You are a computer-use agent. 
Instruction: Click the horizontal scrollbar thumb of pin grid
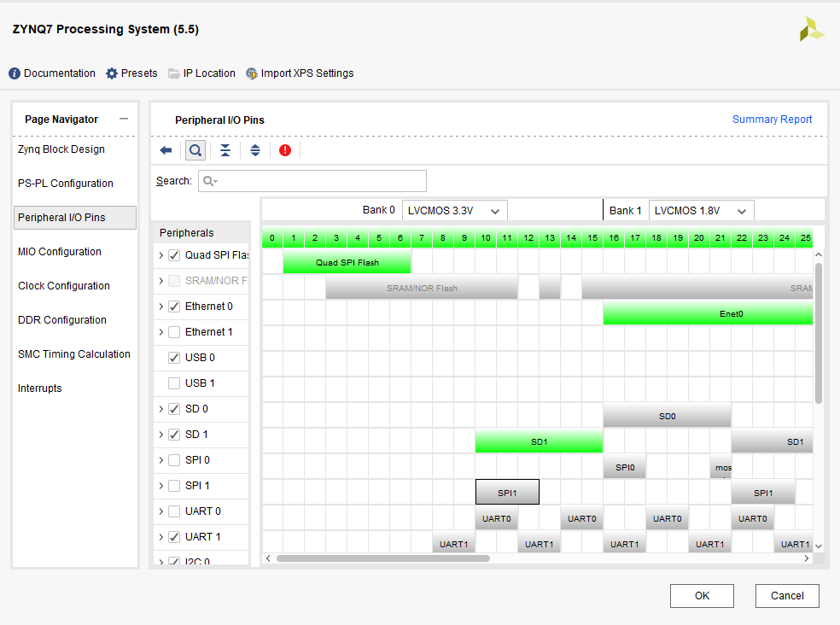pyautogui.click(x=383, y=558)
